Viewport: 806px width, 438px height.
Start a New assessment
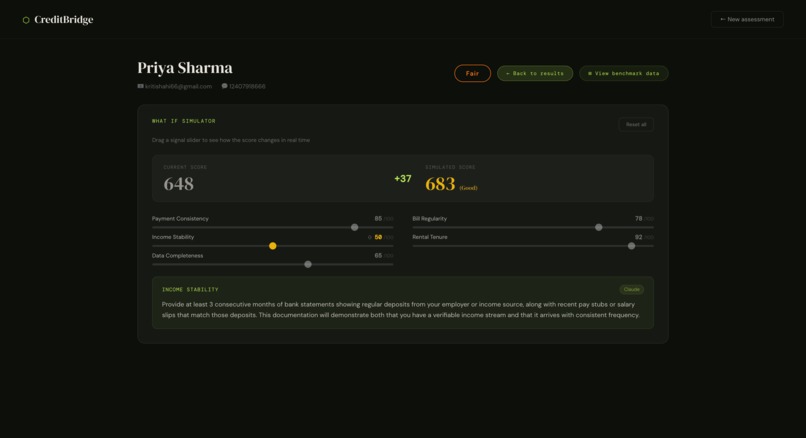coord(747,20)
